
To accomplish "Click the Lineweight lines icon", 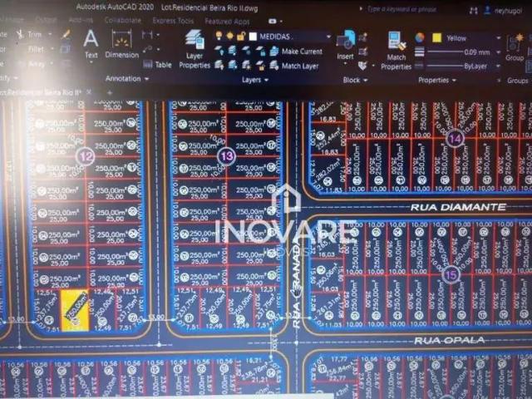I will click(419, 52).
